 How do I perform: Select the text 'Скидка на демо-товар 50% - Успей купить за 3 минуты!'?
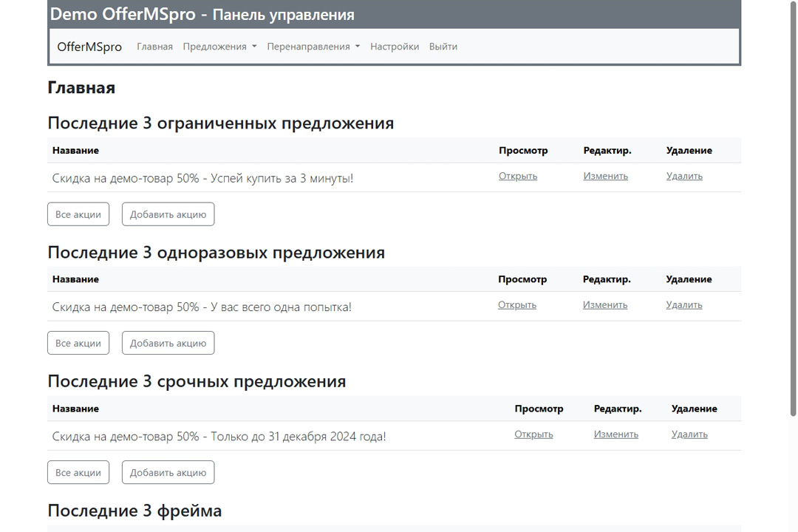(202, 178)
